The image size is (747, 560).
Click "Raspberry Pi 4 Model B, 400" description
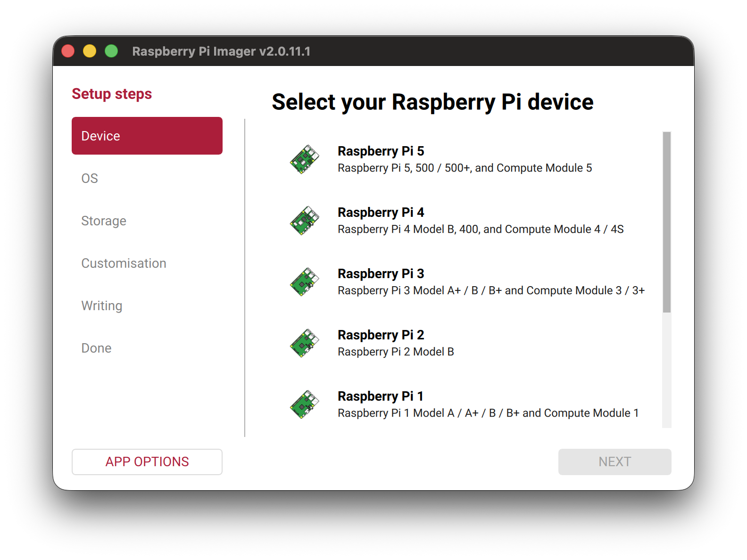[x=481, y=229]
